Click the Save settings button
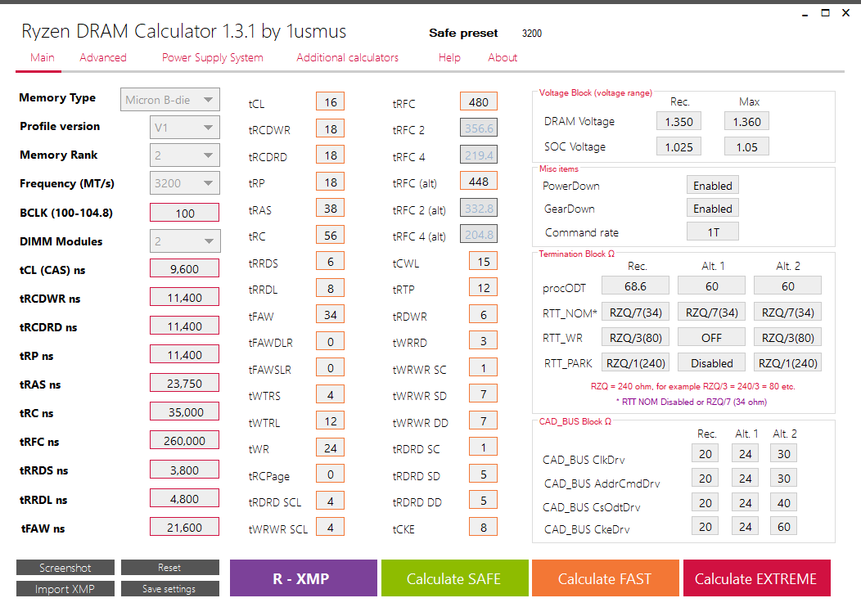 [169, 588]
